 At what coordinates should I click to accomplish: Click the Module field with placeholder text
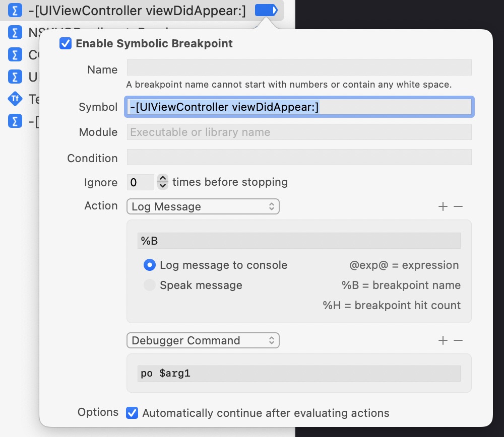click(299, 132)
